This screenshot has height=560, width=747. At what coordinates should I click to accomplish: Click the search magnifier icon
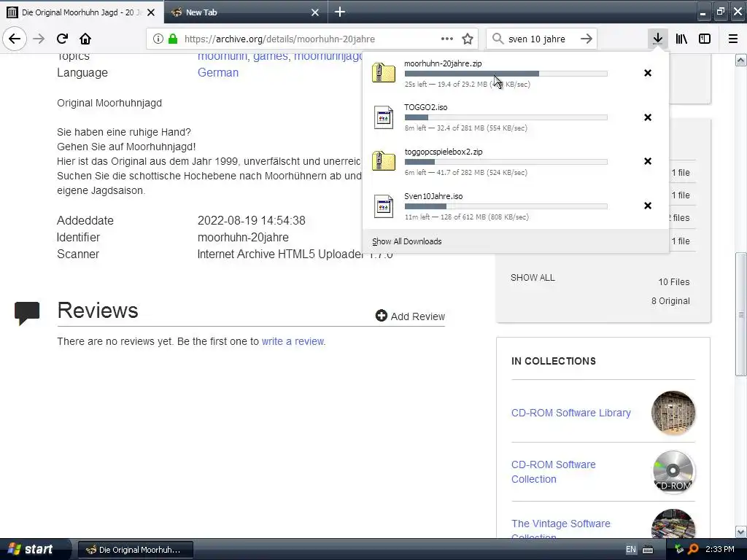[498, 39]
